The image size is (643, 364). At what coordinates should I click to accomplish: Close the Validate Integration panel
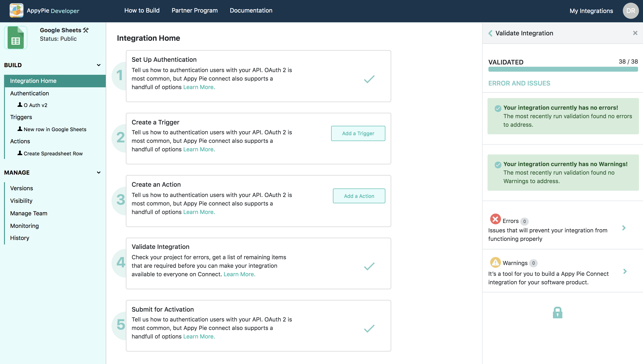click(x=635, y=33)
